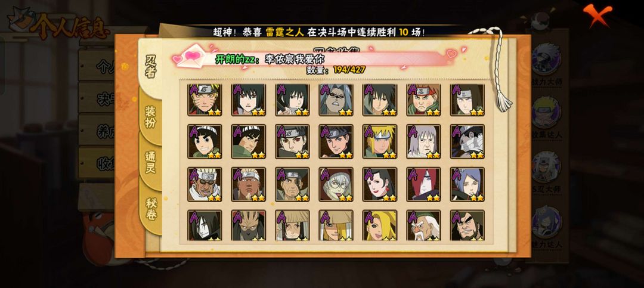Viewport: 644px width, 288px height.
Task: Open the blond Minato ninja portrait
Action: point(380,142)
